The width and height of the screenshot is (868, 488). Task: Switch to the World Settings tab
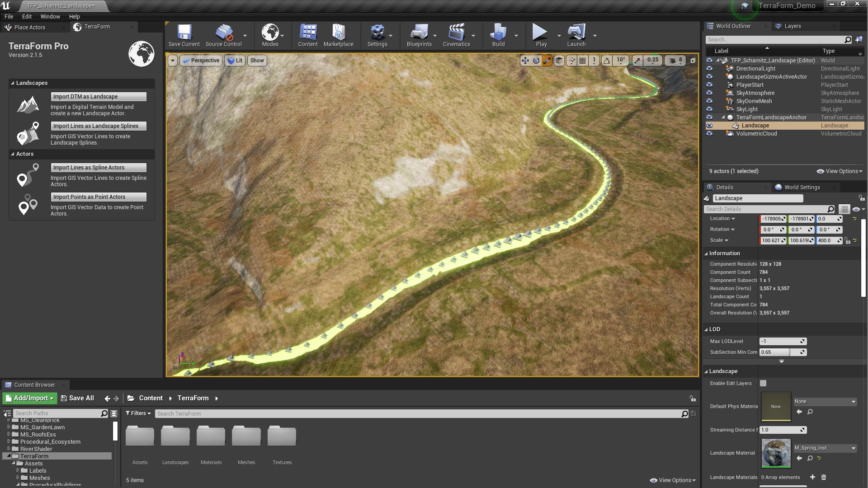point(802,188)
